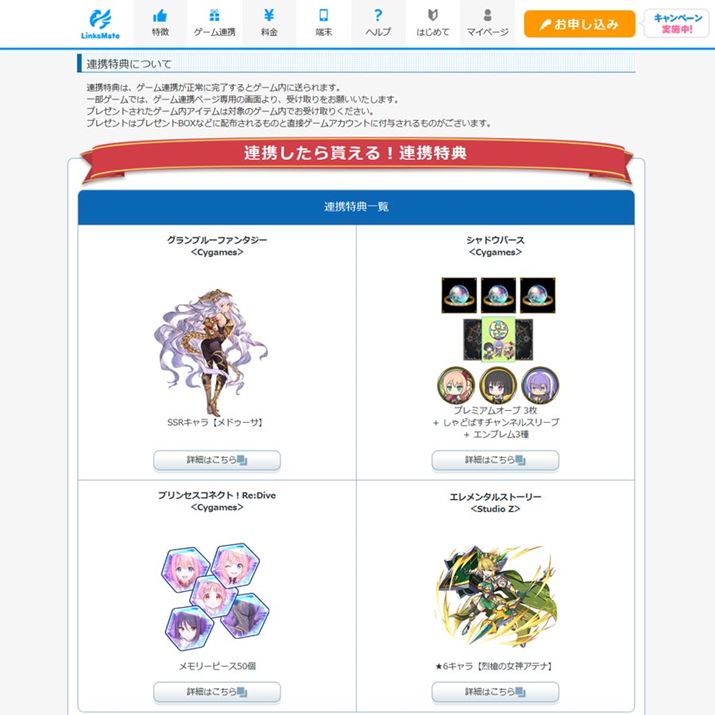Open the 端末 phone icon menu
The width and height of the screenshot is (715, 715).
[324, 23]
